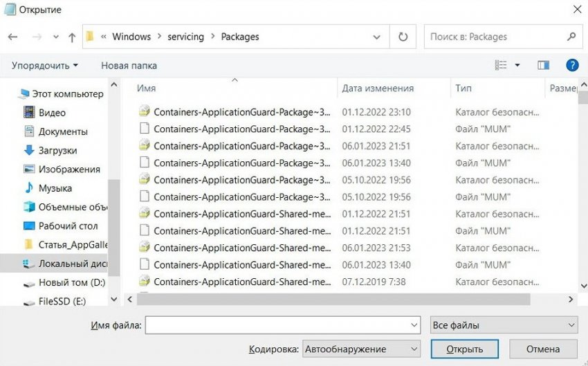The height and width of the screenshot is (366, 588).
Task: Click Новая папка in the toolbar
Action: [x=129, y=65]
